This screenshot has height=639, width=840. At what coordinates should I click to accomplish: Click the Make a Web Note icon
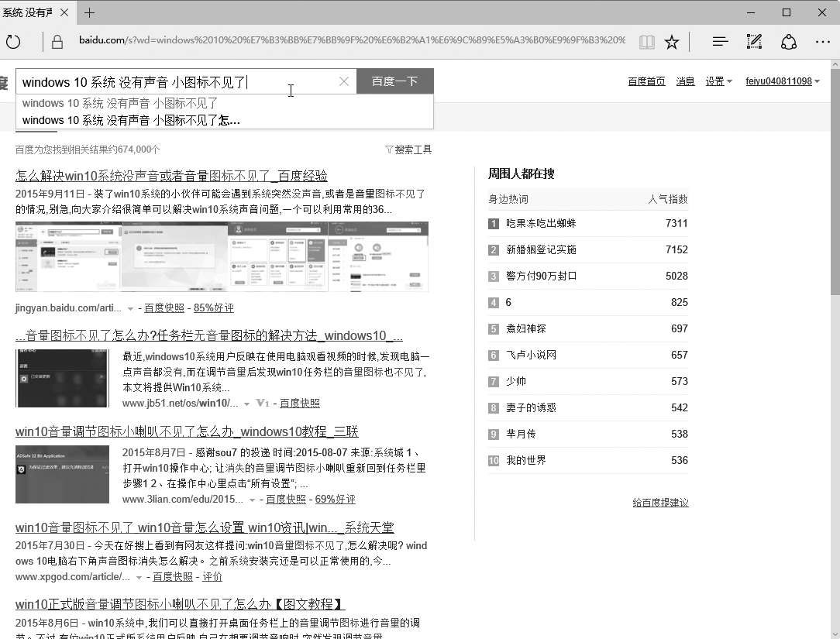(754, 42)
